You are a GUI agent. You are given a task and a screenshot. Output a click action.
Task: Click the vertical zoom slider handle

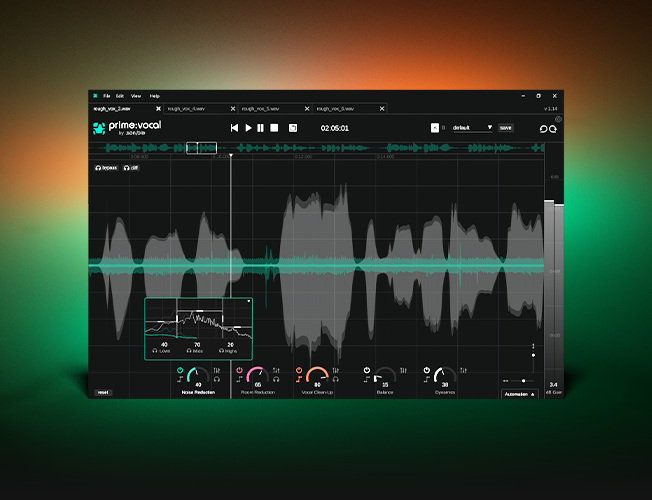[x=533, y=355]
